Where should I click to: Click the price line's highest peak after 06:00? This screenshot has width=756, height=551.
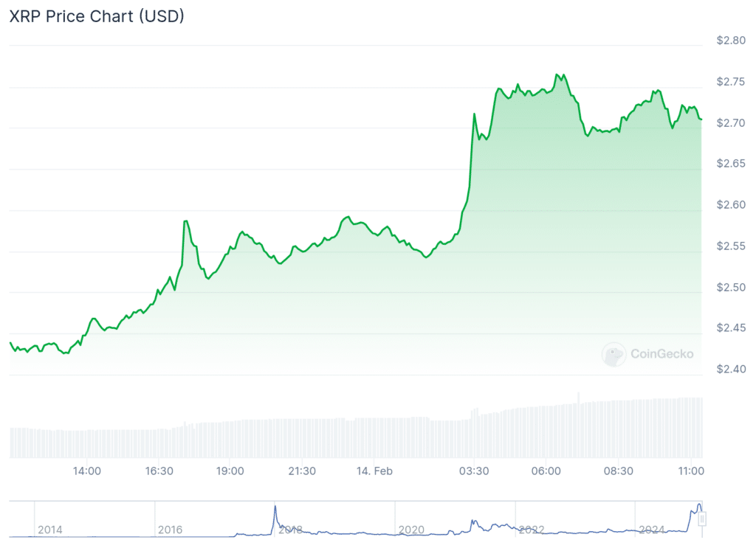click(558, 74)
